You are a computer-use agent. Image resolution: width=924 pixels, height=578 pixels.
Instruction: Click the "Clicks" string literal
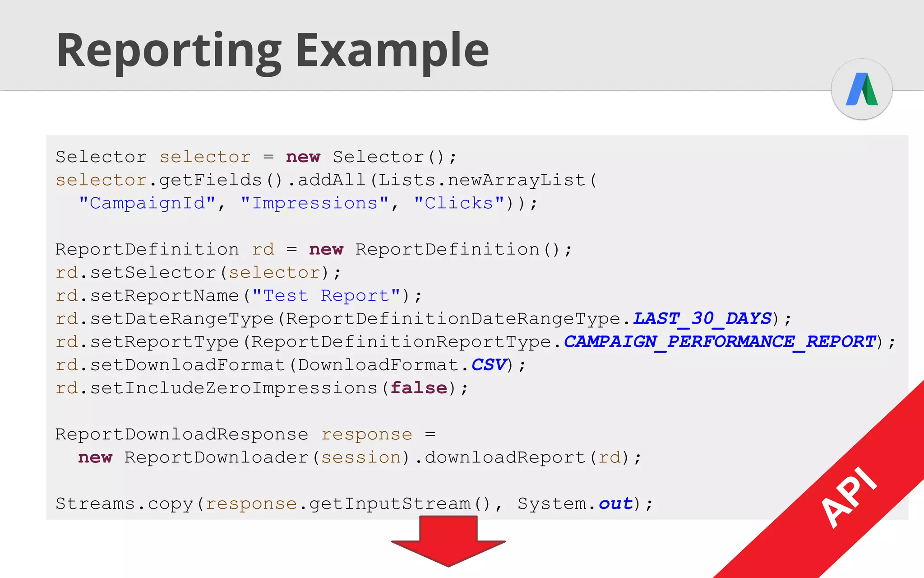(x=459, y=203)
